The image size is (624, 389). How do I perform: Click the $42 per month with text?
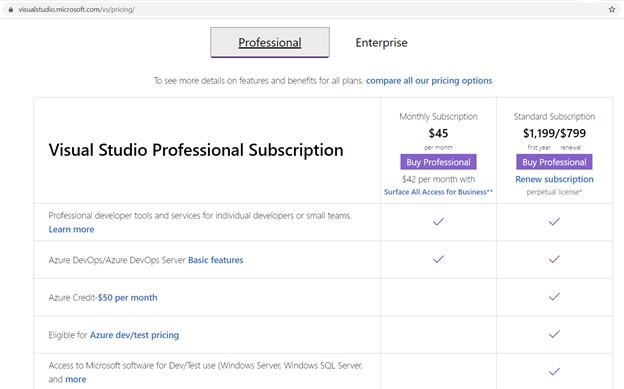(x=438, y=179)
